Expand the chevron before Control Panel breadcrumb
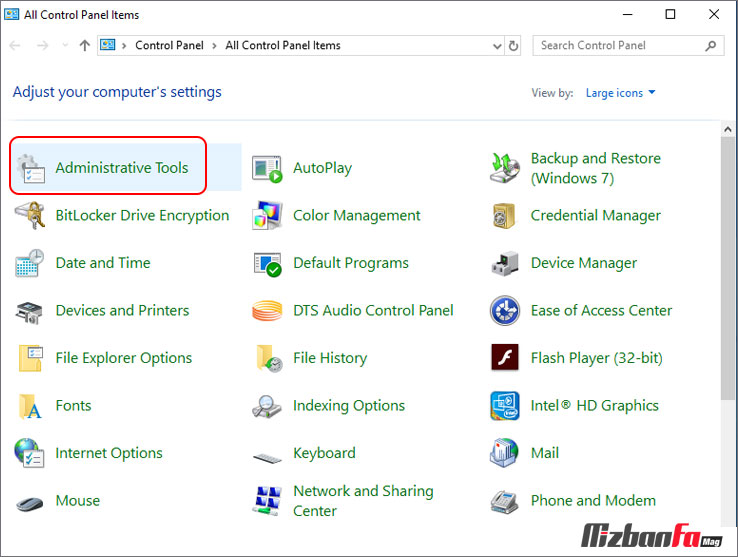Viewport: 738px width, 557px height. [124, 46]
